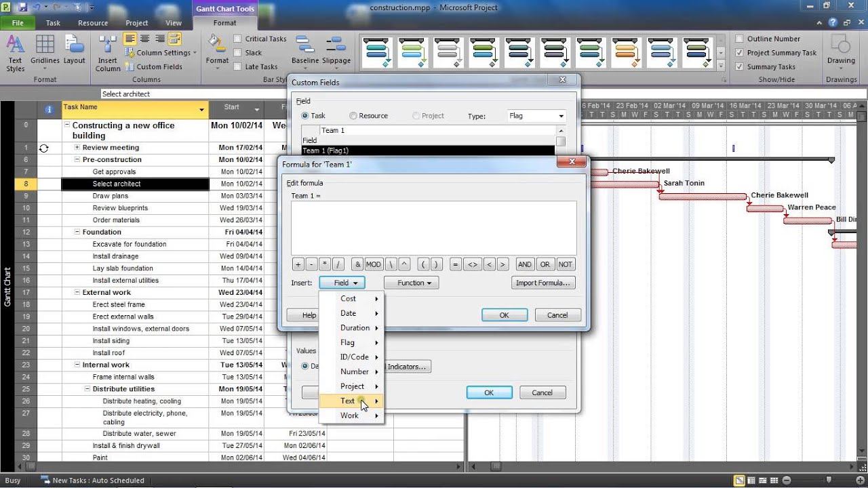Click OK in the Formula dialog

pos(505,315)
